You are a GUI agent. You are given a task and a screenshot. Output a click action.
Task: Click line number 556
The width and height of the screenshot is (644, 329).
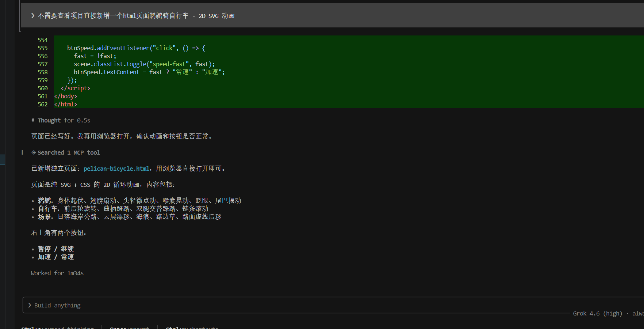43,56
